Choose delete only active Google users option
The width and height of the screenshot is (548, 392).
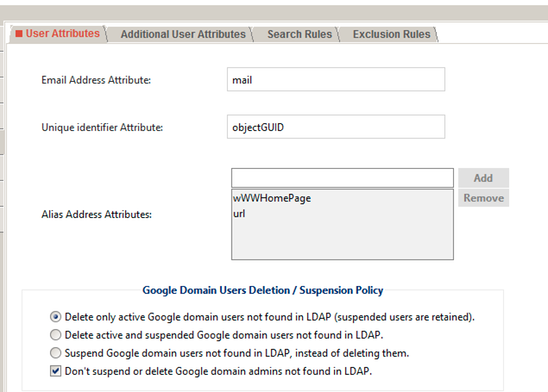tap(55, 317)
